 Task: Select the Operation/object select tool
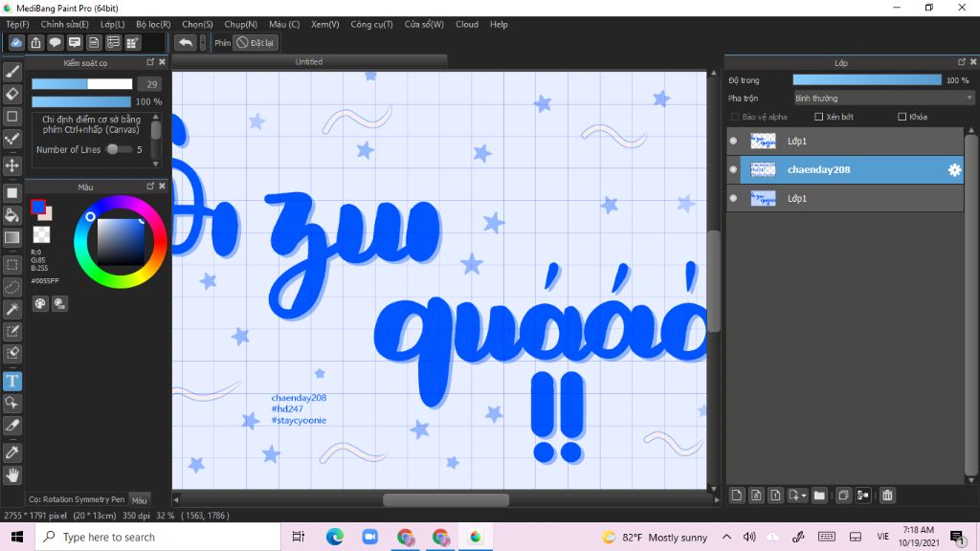[11, 403]
